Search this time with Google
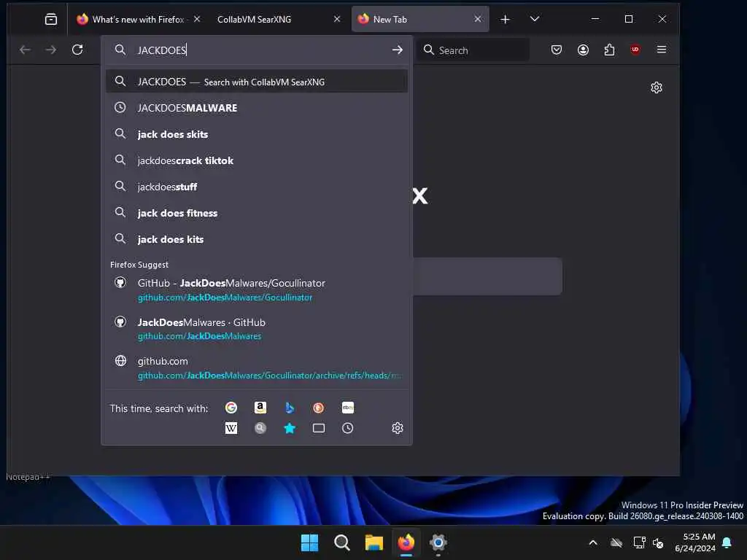 coord(231,408)
